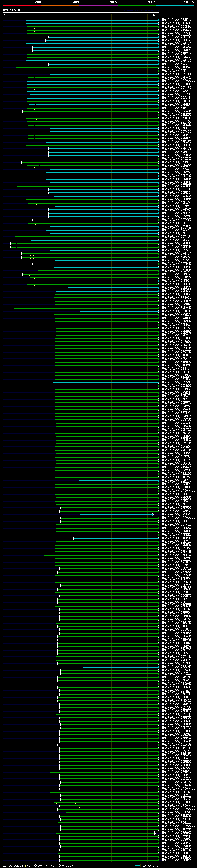Open hit UniRef100_Q8LL68
The width and height of the screenshot is (197, 868).
click(177, 40)
